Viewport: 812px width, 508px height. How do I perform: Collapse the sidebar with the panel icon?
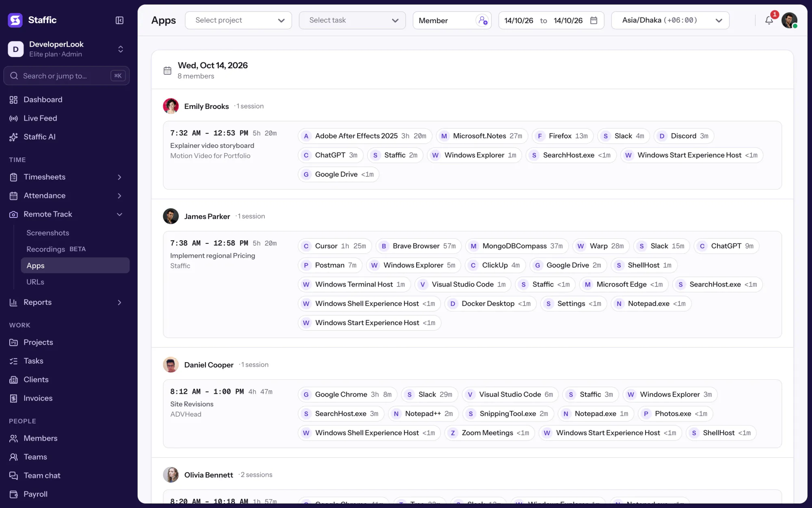click(119, 20)
